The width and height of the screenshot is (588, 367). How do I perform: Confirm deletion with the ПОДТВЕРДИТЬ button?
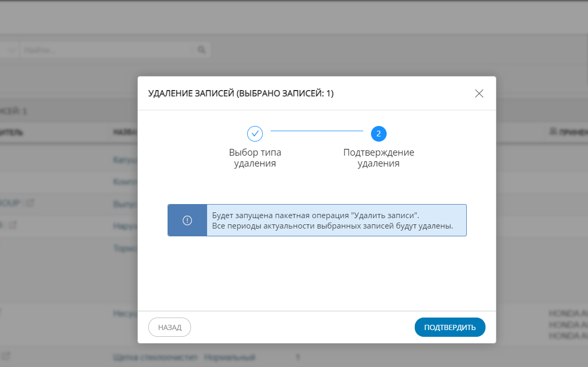[x=450, y=327]
